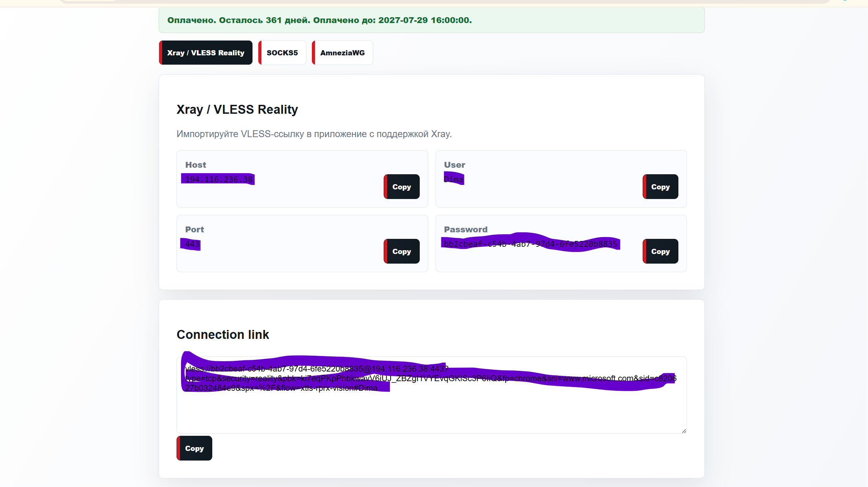868x487 pixels.
Task: Open the SOCKS5 tab
Action: point(282,53)
